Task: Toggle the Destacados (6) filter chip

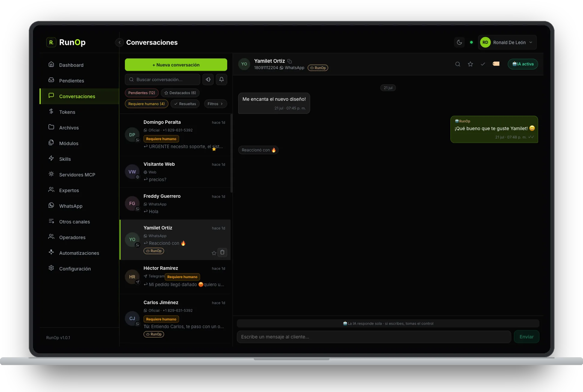Action: pyautogui.click(x=180, y=93)
